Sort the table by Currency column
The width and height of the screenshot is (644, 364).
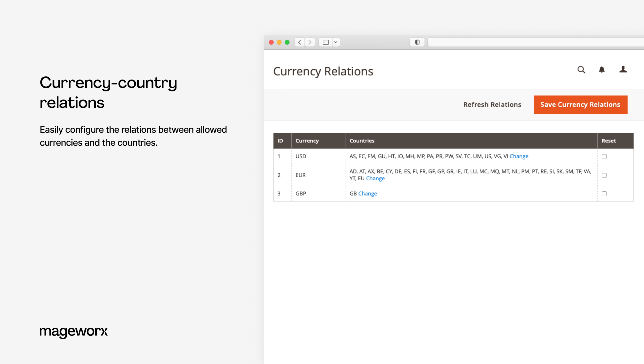[x=307, y=141]
